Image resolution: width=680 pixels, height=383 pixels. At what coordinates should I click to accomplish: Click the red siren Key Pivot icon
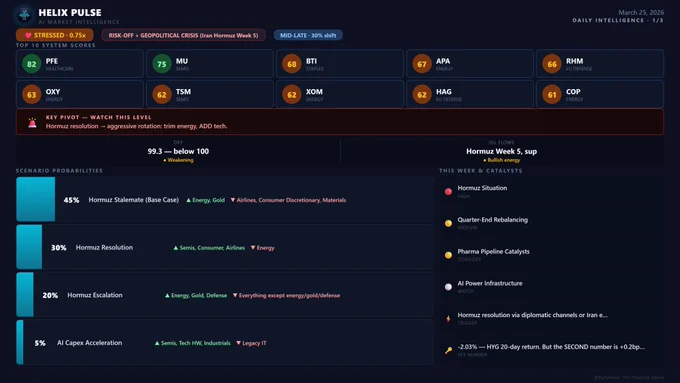(x=32, y=123)
